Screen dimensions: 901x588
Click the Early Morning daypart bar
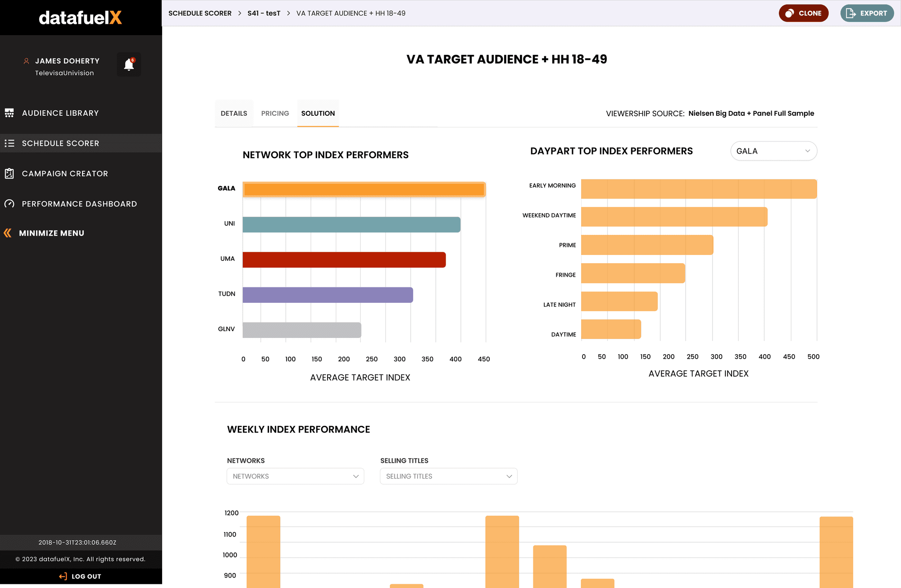(x=699, y=189)
